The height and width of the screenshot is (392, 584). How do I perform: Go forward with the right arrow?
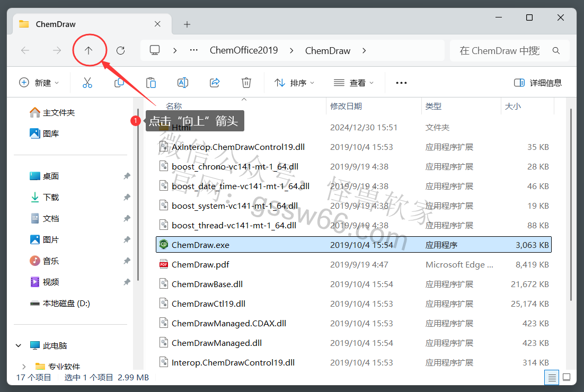coord(57,51)
